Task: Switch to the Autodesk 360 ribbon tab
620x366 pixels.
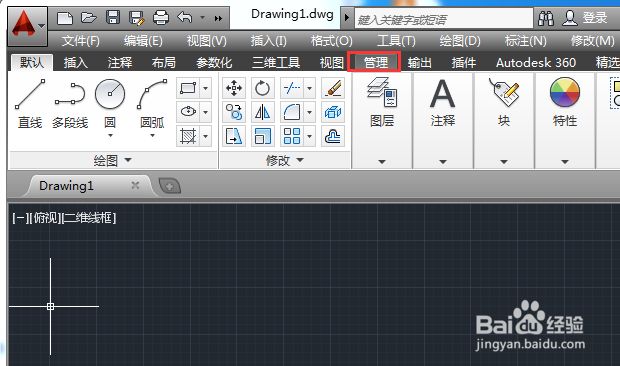Action: (536, 62)
